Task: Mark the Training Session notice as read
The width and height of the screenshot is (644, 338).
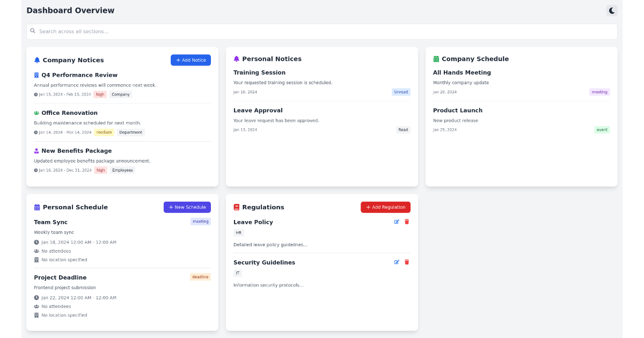Action: click(401, 92)
